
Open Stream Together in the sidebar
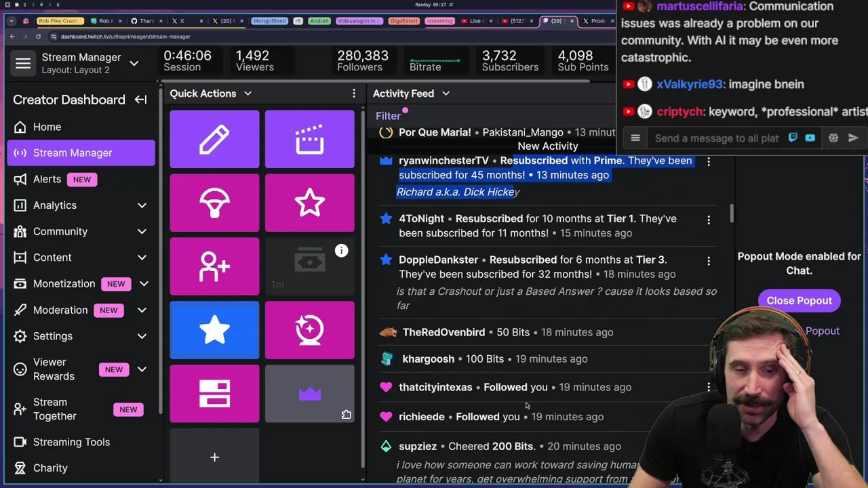(x=81, y=409)
